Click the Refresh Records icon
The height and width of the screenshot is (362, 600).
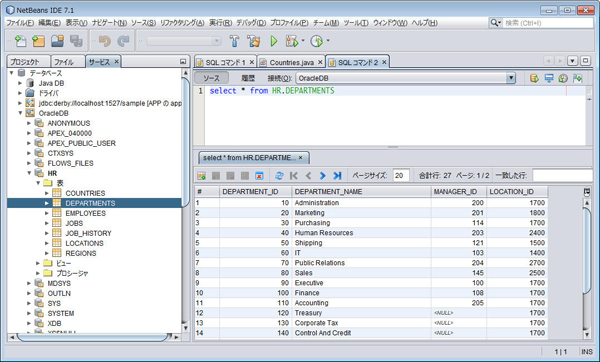pos(279,176)
